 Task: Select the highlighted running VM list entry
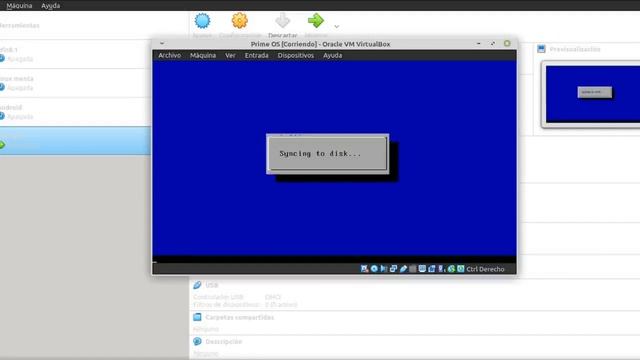(x=76, y=141)
